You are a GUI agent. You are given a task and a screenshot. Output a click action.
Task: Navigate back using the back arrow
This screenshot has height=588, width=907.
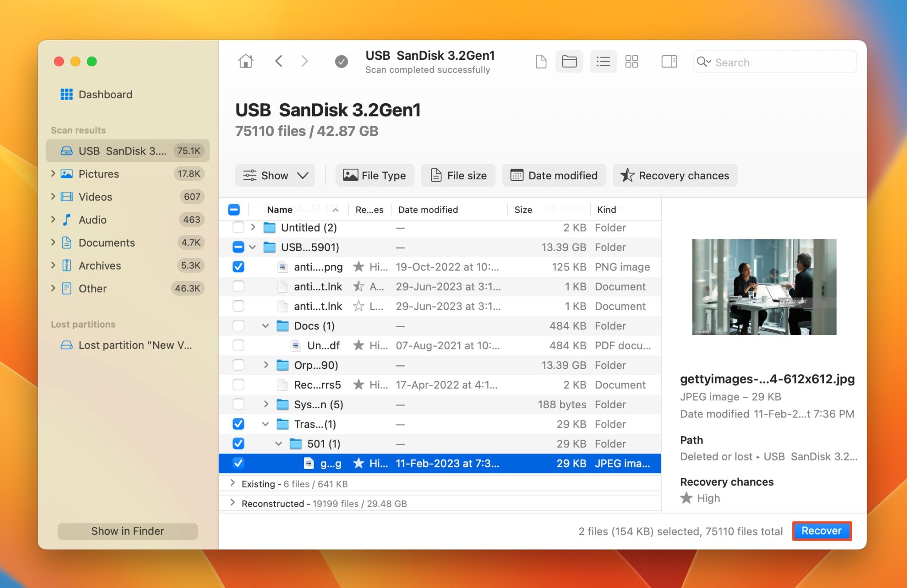pos(279,61)
